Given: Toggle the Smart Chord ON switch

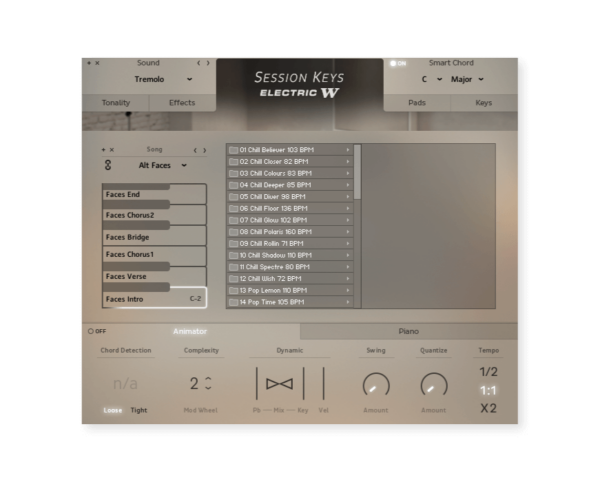Looking at the screenshot, I should coord(398,64).
